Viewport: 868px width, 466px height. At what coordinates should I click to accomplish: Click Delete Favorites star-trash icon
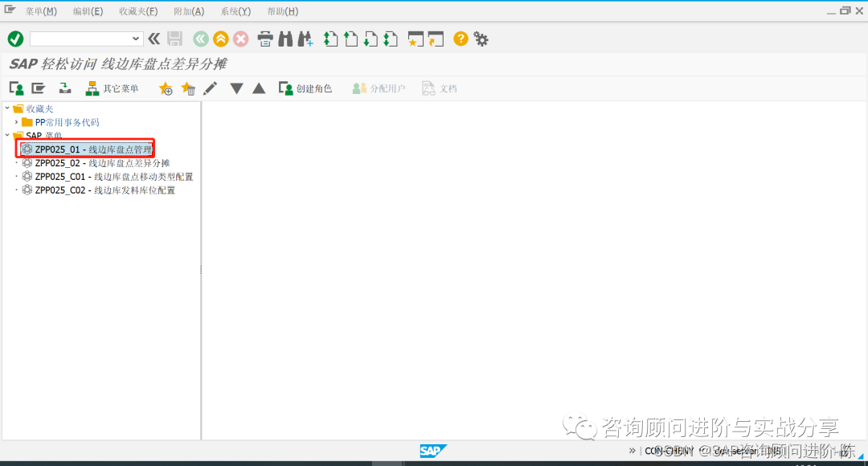[x=188, y=88]
